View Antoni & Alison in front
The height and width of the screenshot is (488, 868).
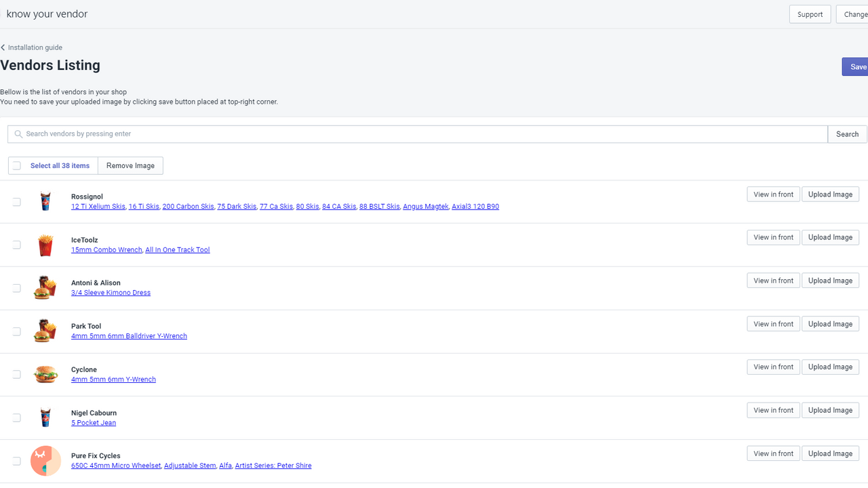[x=773, y=281]
